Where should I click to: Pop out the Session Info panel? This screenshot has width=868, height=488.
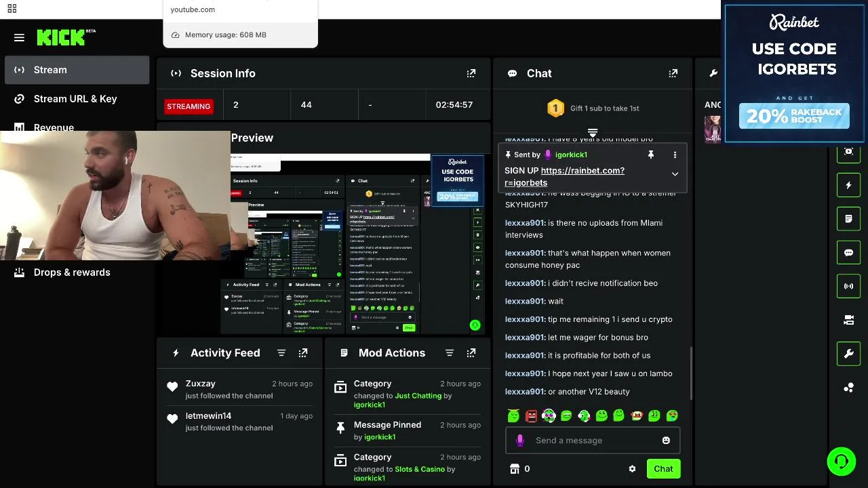(471, 73)
